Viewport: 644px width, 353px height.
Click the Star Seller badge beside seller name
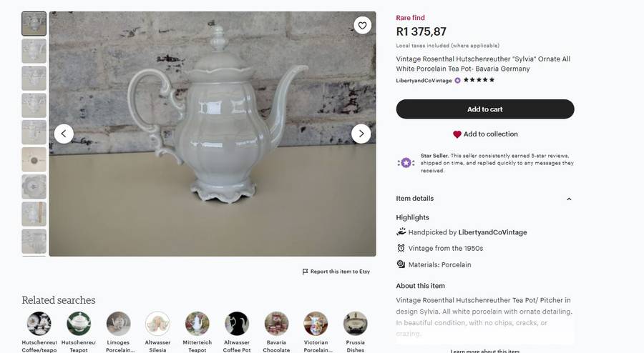click(x=458, y=81)
